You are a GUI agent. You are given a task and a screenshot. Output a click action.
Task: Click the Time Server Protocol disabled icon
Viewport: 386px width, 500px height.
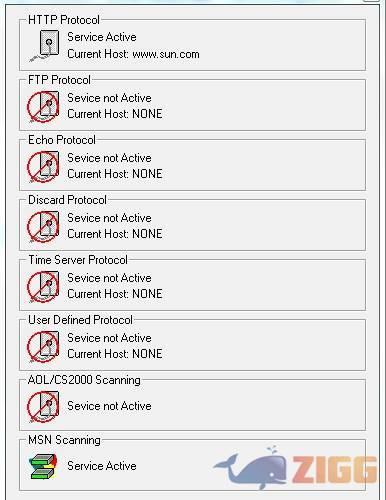click(43, 286)
